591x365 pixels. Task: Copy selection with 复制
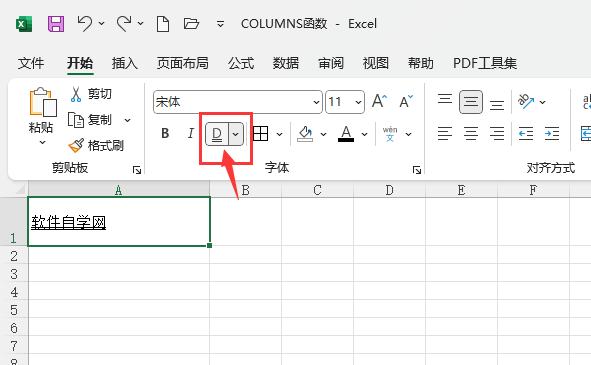(90, 120)
